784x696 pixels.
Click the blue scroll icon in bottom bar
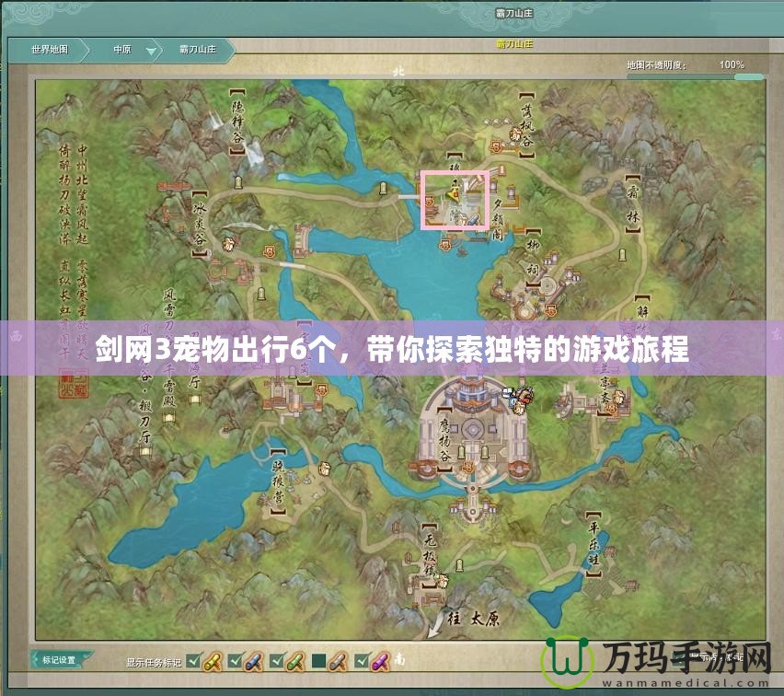click(x=254, y=661)
